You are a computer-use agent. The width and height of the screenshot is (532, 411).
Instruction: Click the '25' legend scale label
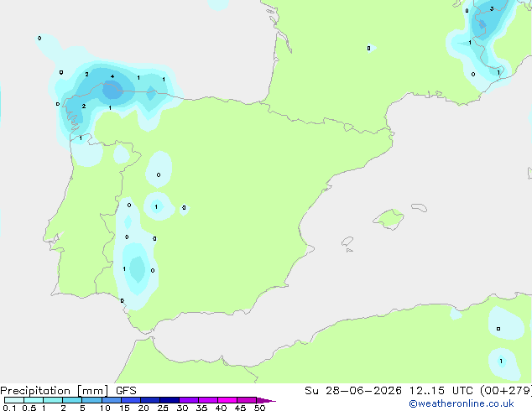pos(163,408)
